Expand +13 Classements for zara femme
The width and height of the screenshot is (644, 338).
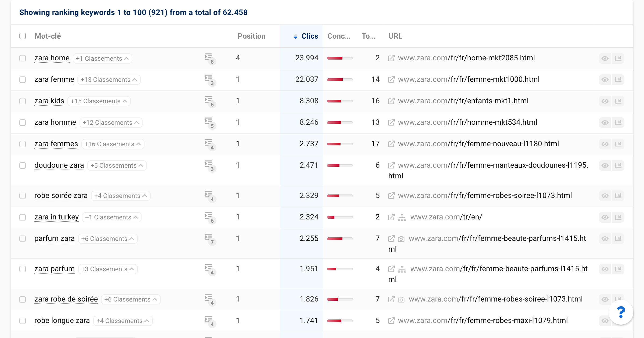point(109,80)
